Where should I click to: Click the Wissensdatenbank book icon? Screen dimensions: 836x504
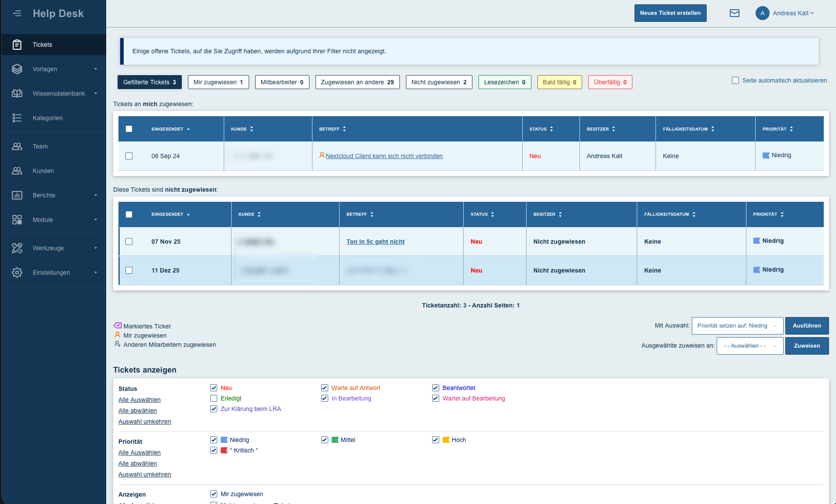pos(17,93)
